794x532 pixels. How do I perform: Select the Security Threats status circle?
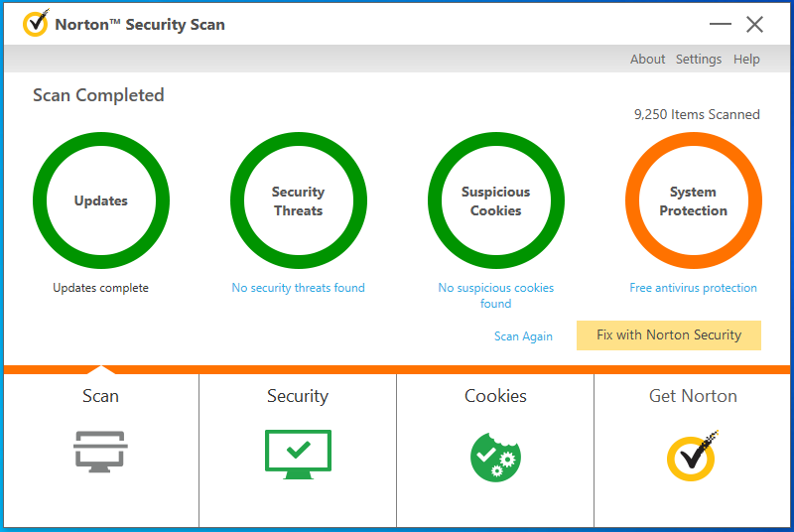coord(298,200)
